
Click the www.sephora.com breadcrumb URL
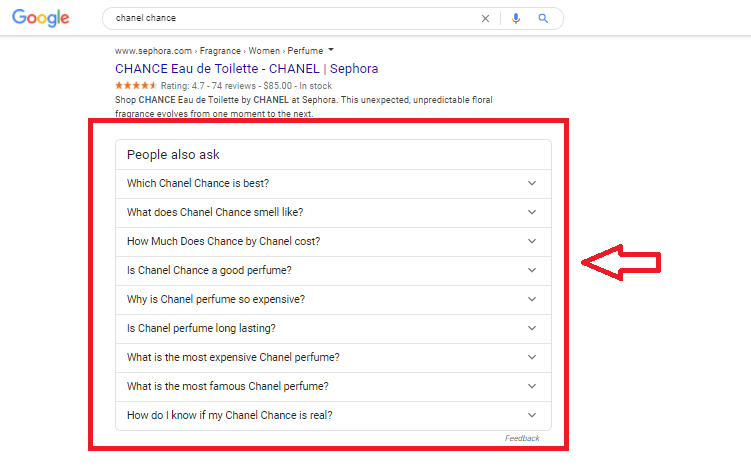point(150,50)
